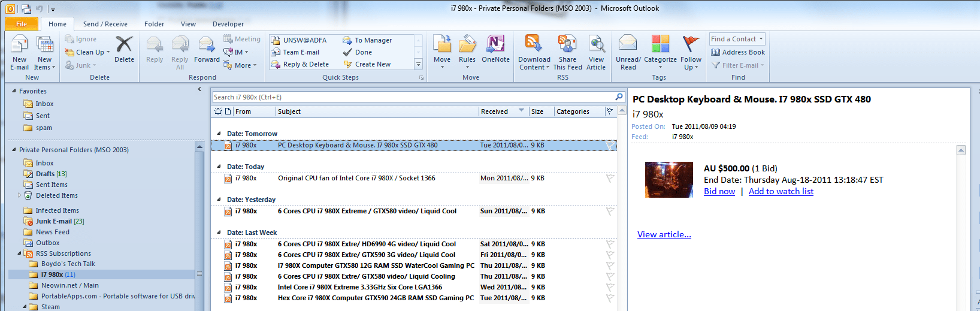980x311 pixels.
Task: Click the Reply button
Action: [155, 49]
